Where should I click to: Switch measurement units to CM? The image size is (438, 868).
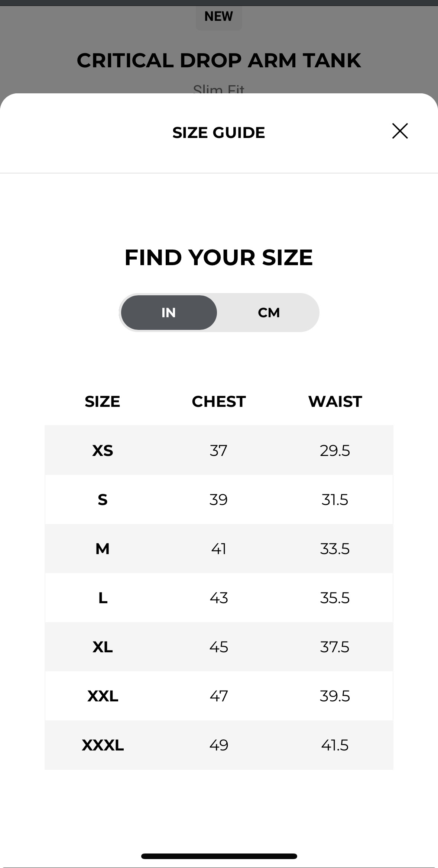(x=268, y=313)
